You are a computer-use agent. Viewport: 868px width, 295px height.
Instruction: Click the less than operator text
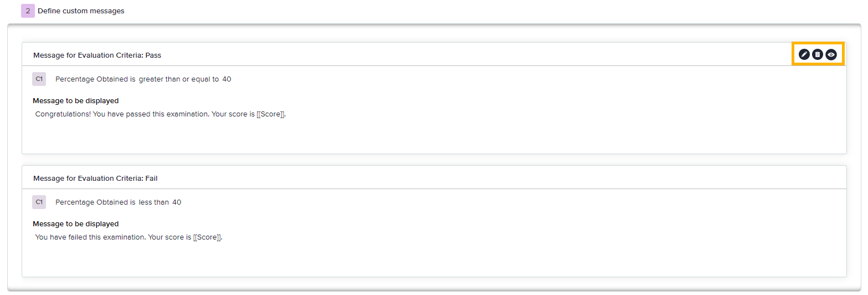153,202
